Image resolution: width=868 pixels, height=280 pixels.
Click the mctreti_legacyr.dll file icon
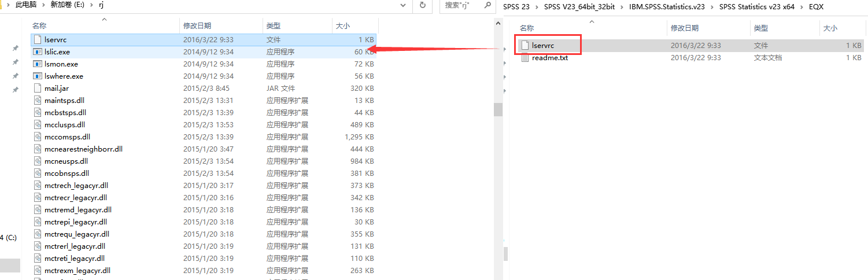(x=37, y=258)
